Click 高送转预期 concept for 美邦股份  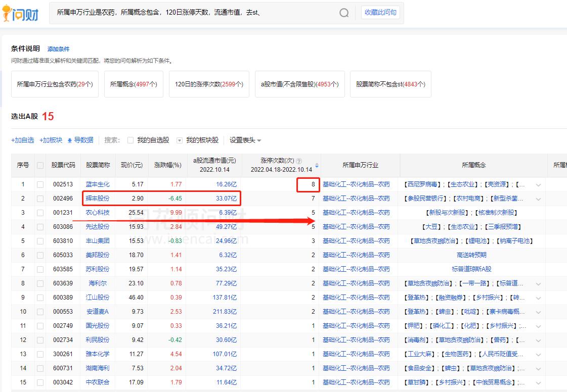click(471, 255)
